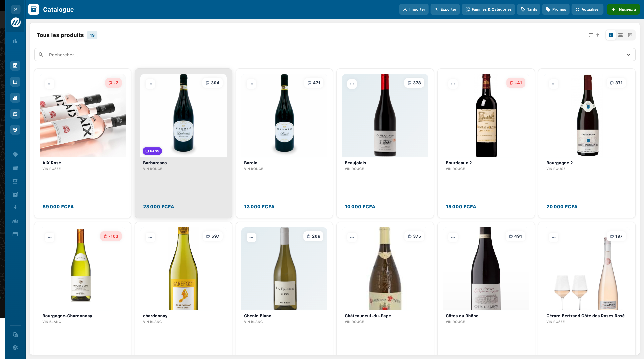Open the Bourgogne-Chardonnay options menu
644x359 pixels.
(50, 237)
